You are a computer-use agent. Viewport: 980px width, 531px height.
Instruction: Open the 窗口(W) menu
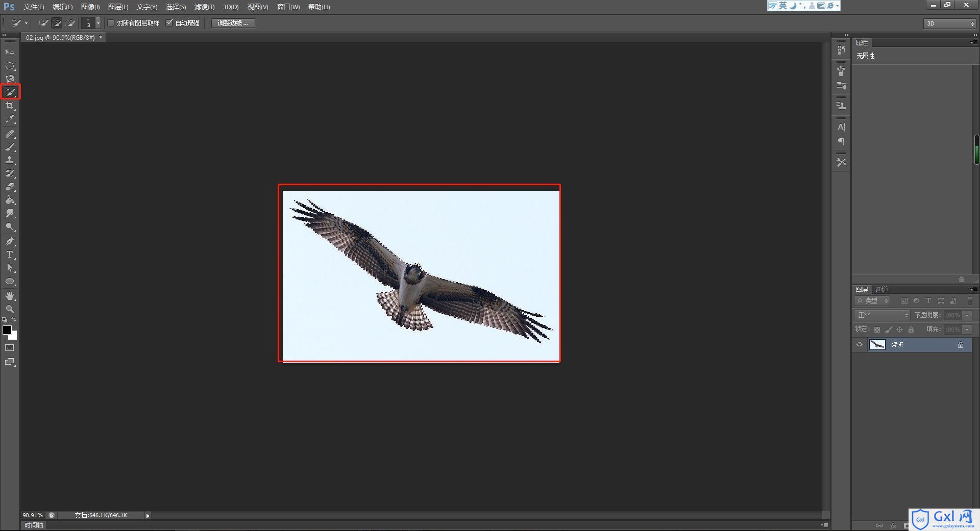(288, 7)
